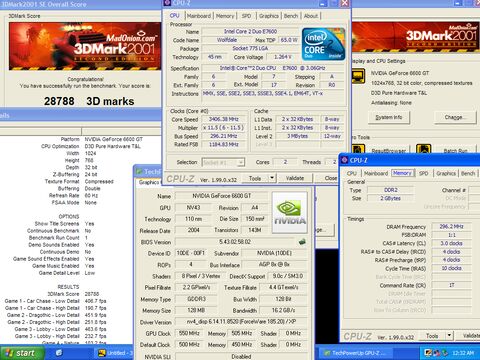480x360 pixels.
Task: Switch to SPD tab in main CPU-Z window
Action: (246, 16)
